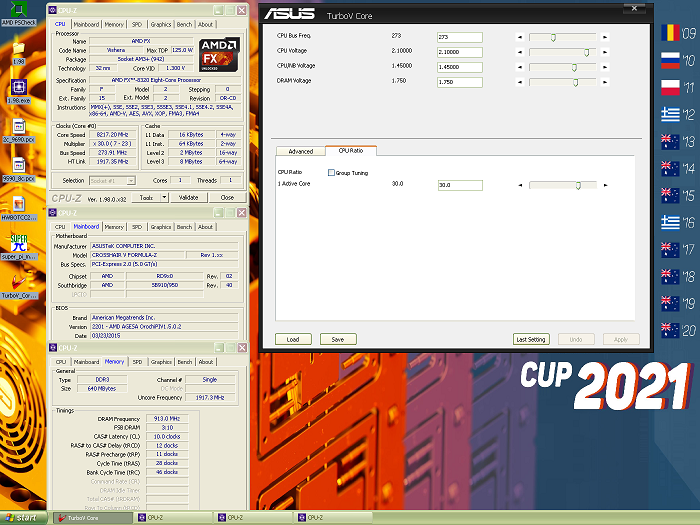This screenshot has width=700, height=525.
Task: Open the Mainboard tab in top CPU-Z window
Action: coord(86,25)
